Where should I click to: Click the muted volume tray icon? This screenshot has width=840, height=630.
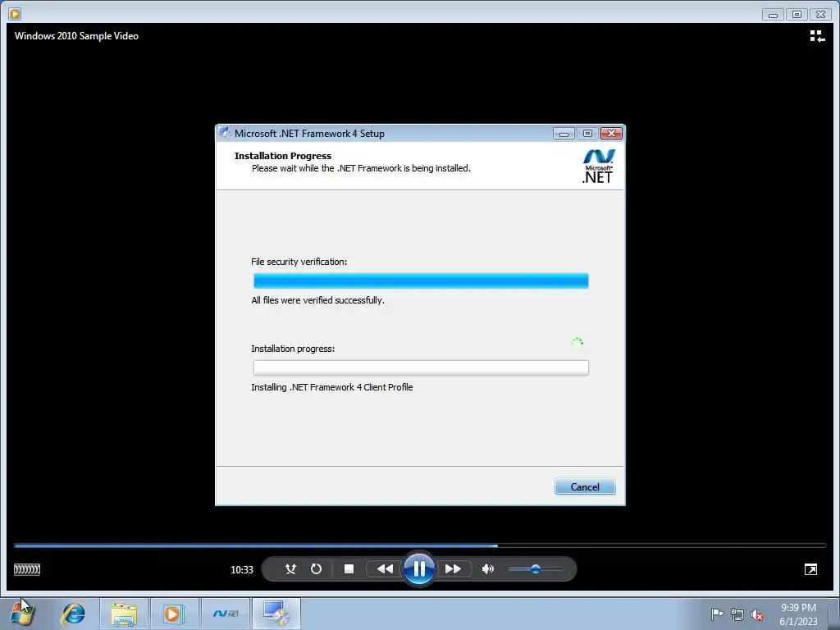click(757, 614)
